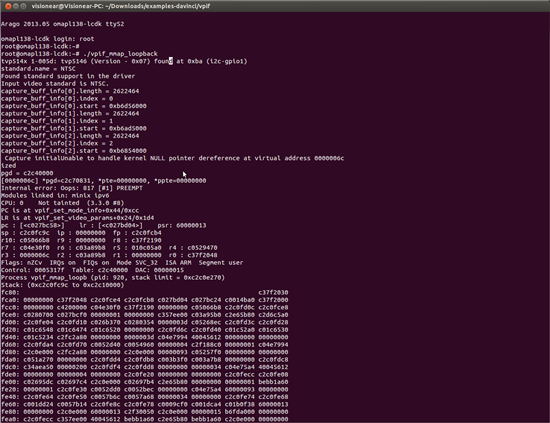
Task: Click the 'fdc0:' stack dump row
Action: coord(145,367)
